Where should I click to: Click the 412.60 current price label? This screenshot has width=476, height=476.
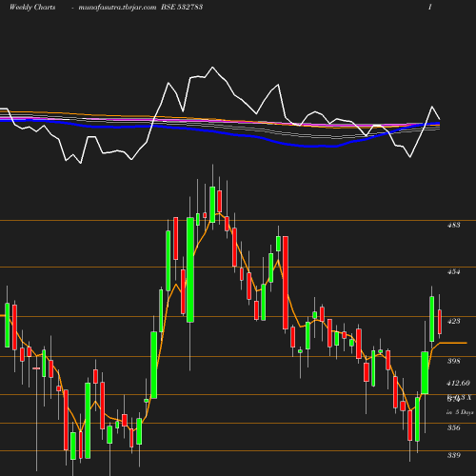tap(458, 383)
